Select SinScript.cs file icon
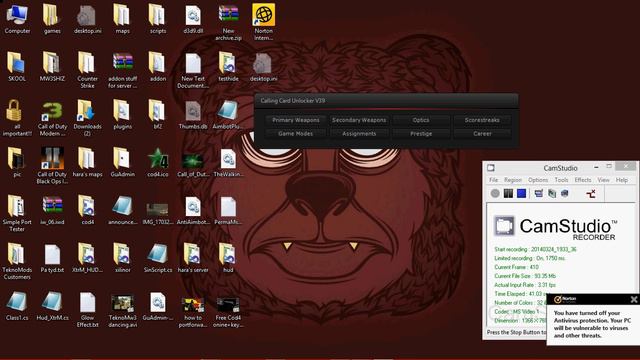Image resolution: width=640 pixels, height=360 pixels. point(158,258)
